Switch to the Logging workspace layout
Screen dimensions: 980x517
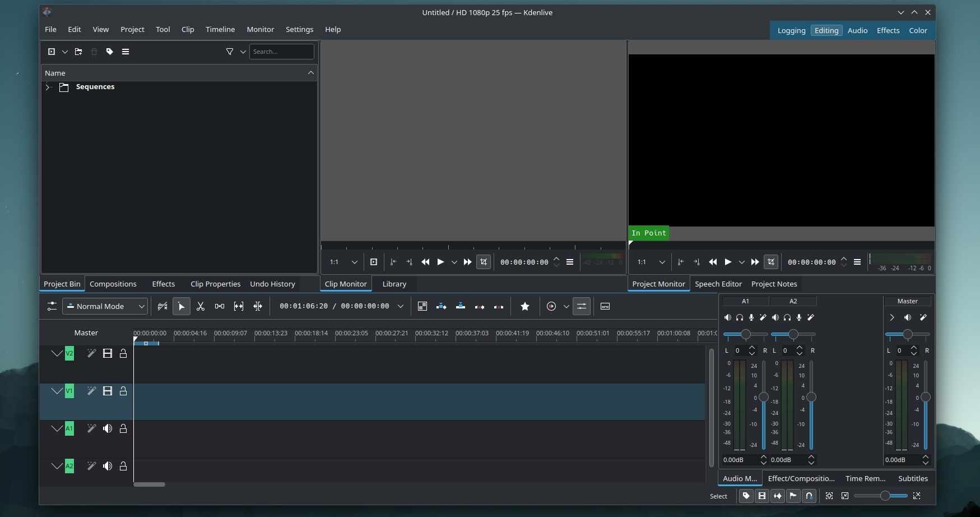click(791, 30)
